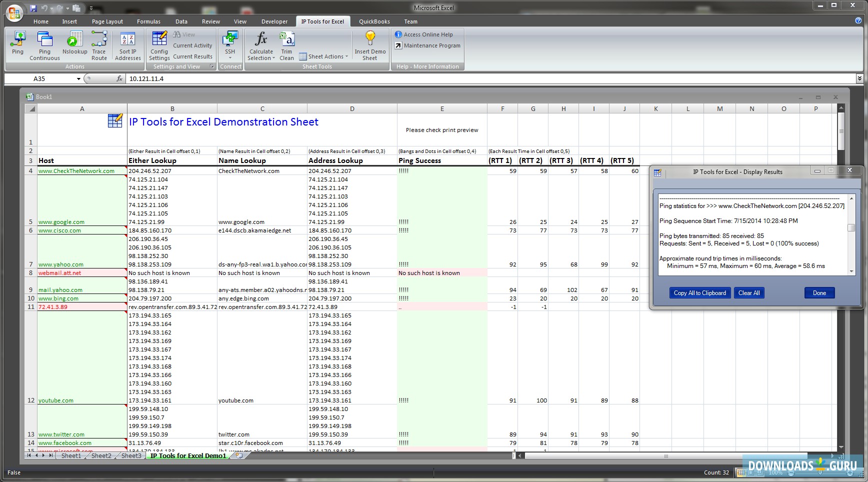Viewport: 868px width, 482px height.
Task: Launch the Trace Route tool
Action: (99, 44)
